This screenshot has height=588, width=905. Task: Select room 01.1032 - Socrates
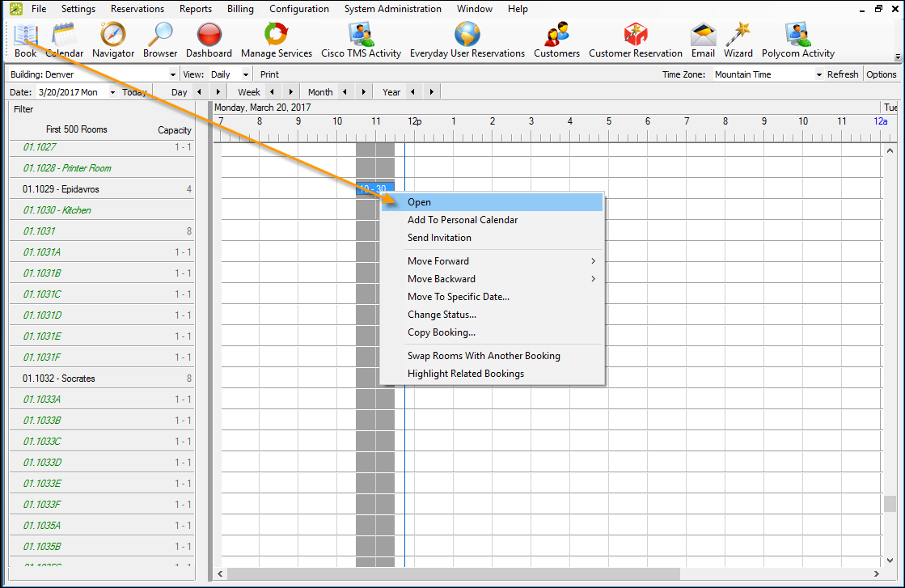pyautogui.click(x=59, y=379)
